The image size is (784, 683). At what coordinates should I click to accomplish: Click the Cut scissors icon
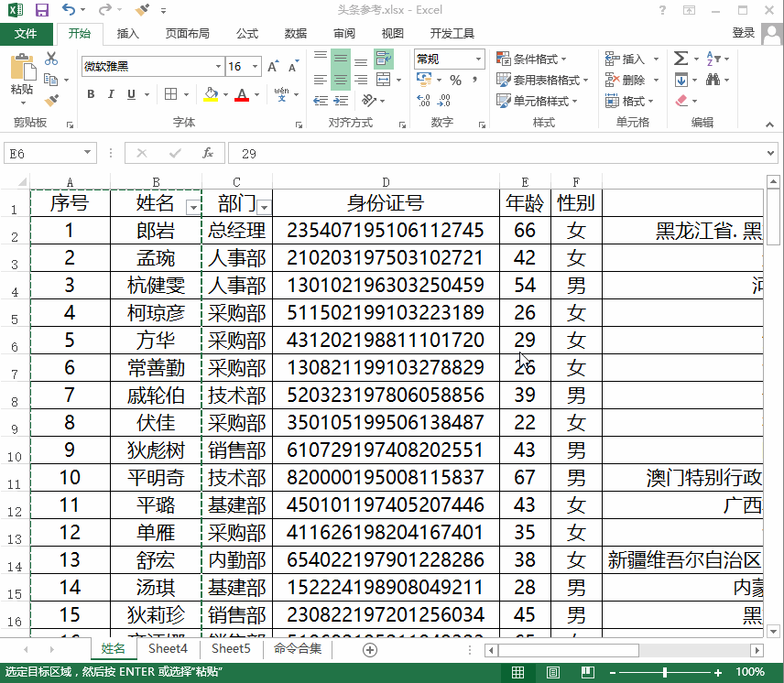point(51,60)
